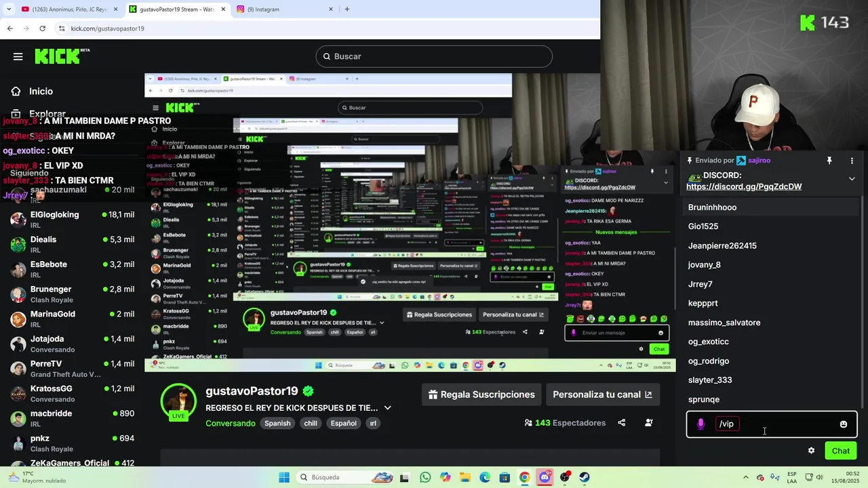Open MarinaGold channel in sidebar
This screenshot has height=488, width=868.
pos(73,319)
